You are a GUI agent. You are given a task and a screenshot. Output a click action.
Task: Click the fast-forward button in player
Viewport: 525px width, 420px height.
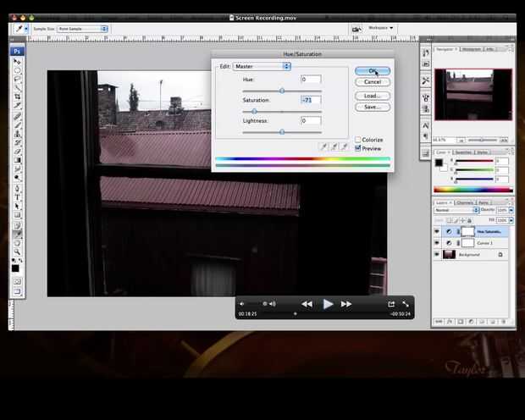click(346, 303)
